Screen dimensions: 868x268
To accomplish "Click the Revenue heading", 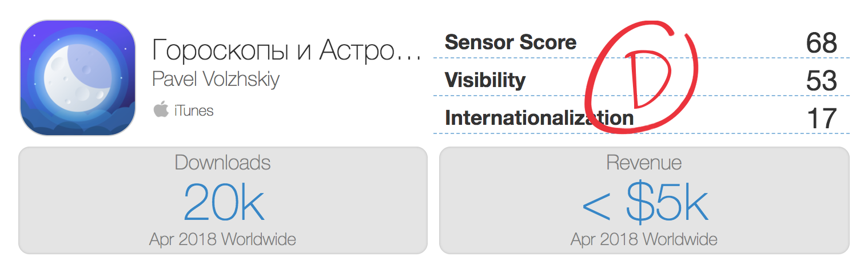I will (x=644, y=163).
